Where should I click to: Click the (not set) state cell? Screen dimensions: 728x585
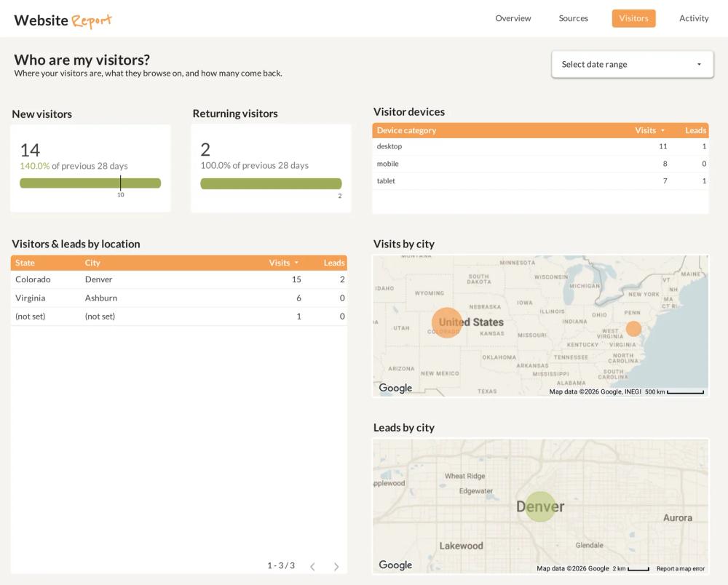30,317
